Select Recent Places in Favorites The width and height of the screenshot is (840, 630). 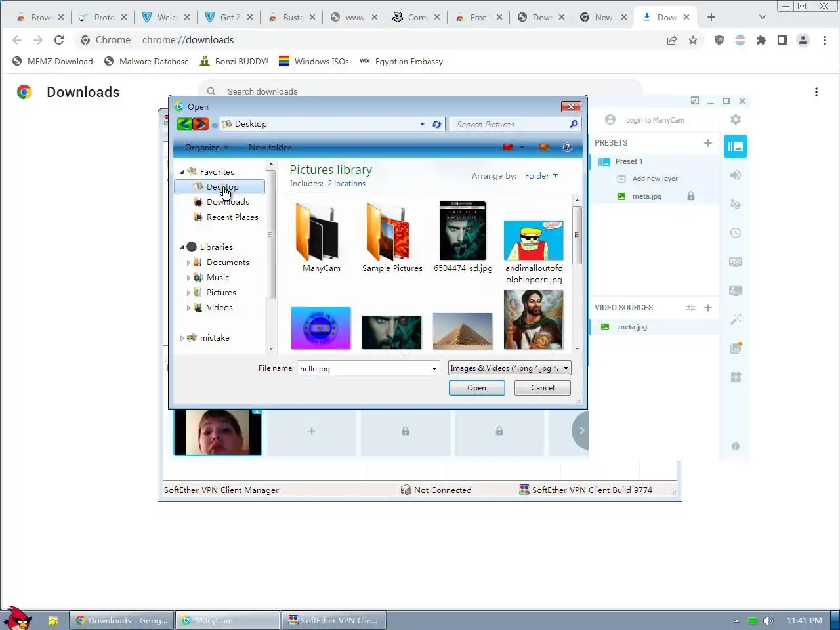pos(232,217)
